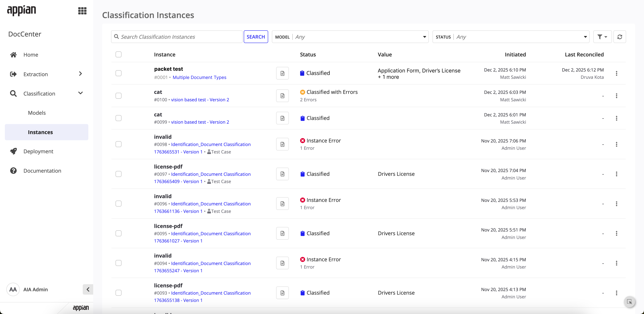Check the select-all checkbox in header
Screen dimensions: 644x314
[119, 54]
